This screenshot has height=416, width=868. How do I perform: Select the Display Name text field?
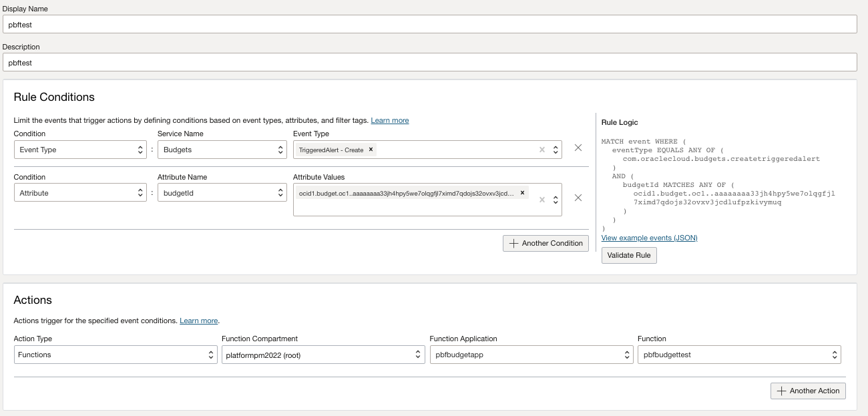(267, 24)
